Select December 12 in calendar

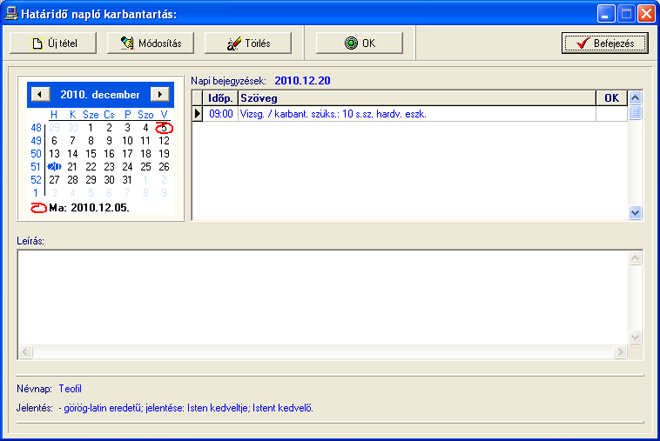164,141
